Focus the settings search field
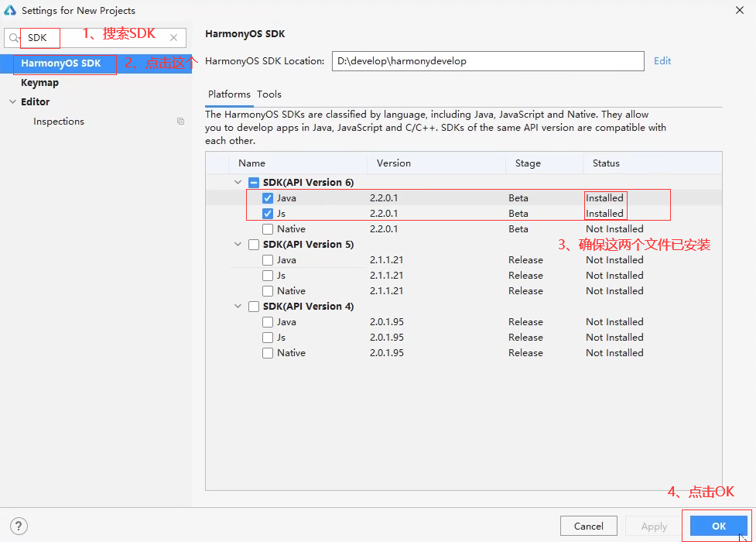The height and width of the screenshot is (542, 756). 95,38
